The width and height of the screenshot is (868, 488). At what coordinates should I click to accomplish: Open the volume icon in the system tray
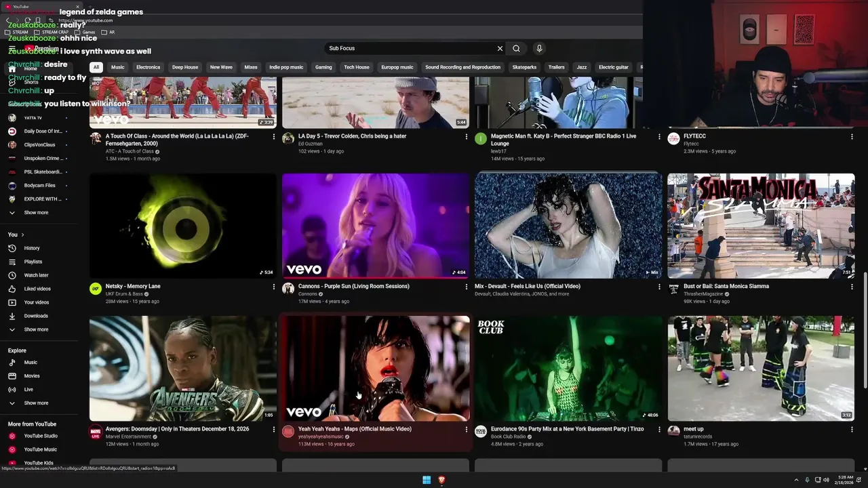(826, 480)
